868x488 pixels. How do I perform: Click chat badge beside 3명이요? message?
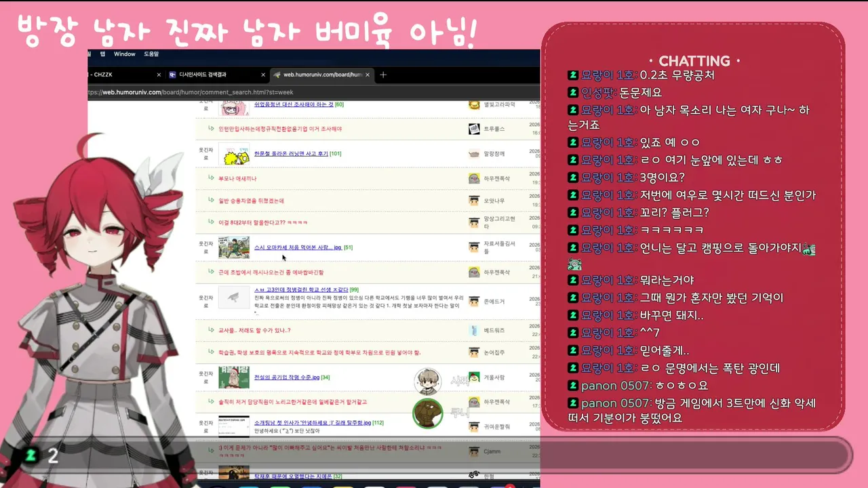coord(573,178)
